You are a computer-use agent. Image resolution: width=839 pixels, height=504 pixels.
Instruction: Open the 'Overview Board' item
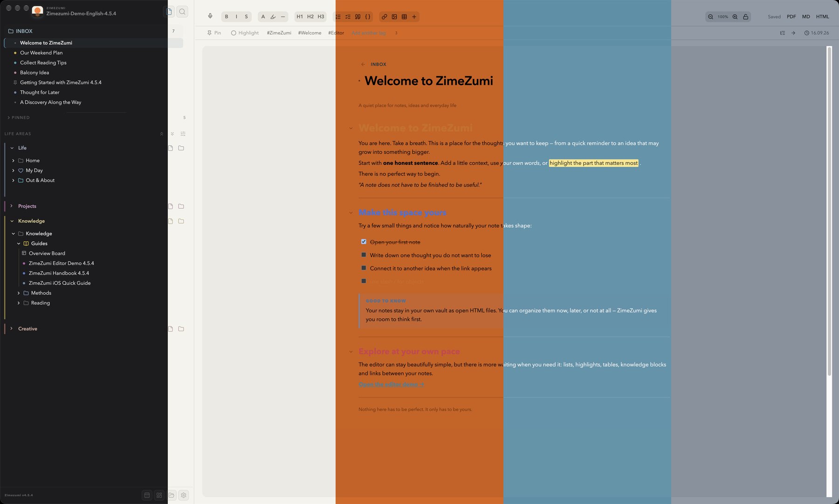[x=47, y=253]
